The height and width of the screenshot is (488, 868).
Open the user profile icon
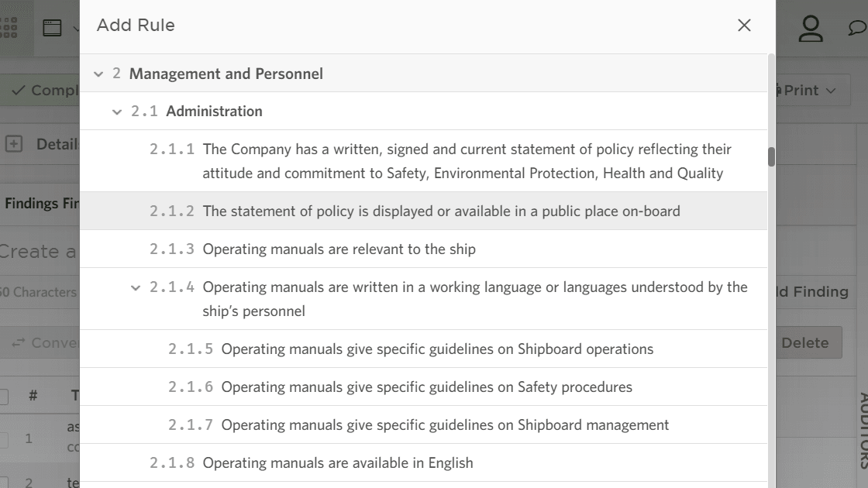click(x=811, y=29)
